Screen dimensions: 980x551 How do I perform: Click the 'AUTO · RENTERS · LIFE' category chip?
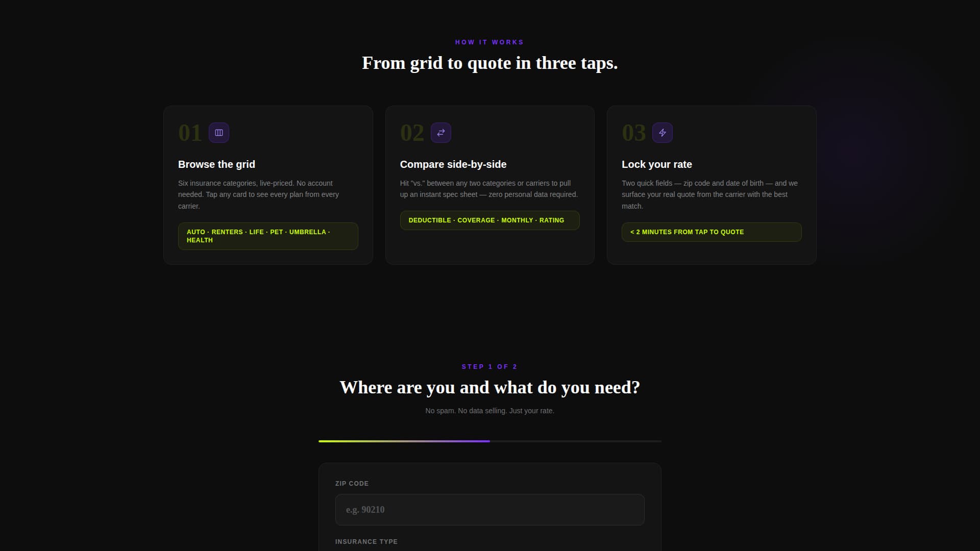pyautogui.click(x=267, y=236)
